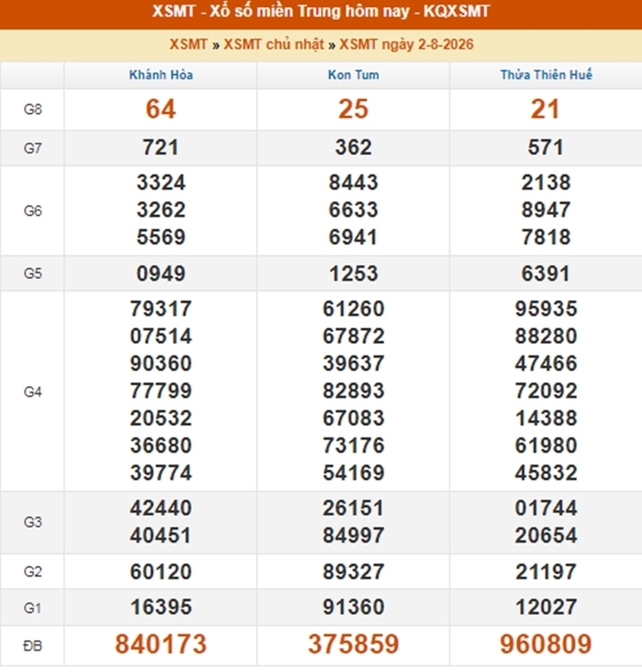Click G2 number 89327
This screenshot has width=642, height=672.
click(x=353, y=572)
